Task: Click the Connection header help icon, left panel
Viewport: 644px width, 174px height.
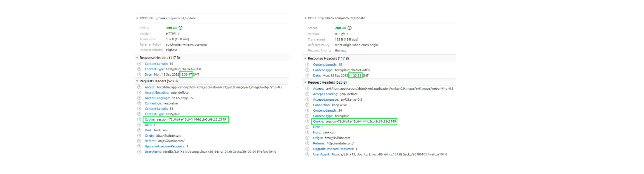Action: tap(139, 103)
